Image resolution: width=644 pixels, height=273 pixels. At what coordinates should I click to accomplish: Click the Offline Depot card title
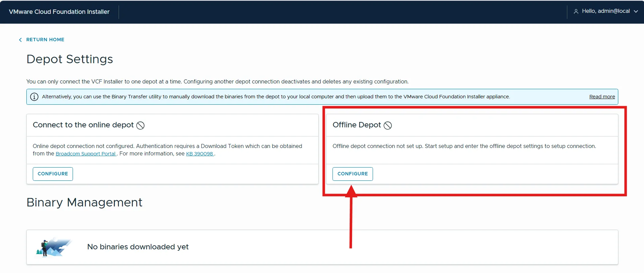[356, 125]
